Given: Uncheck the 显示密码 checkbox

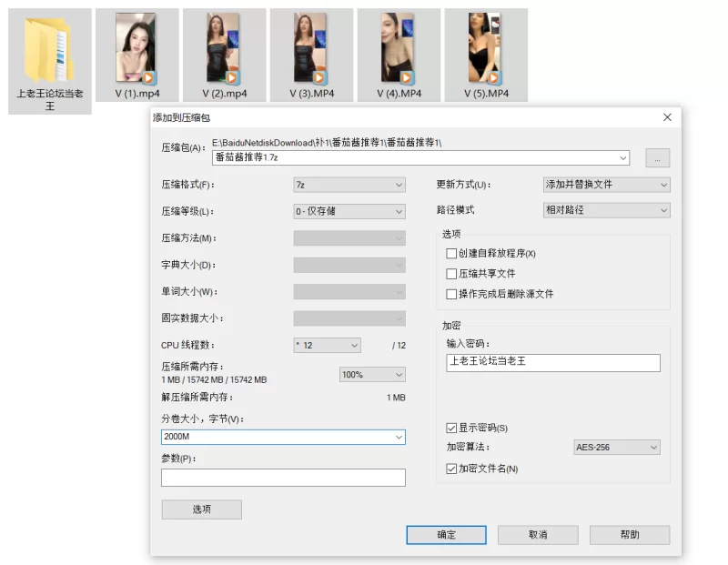Looking at the screenshot, I should [x=450, y=428].
